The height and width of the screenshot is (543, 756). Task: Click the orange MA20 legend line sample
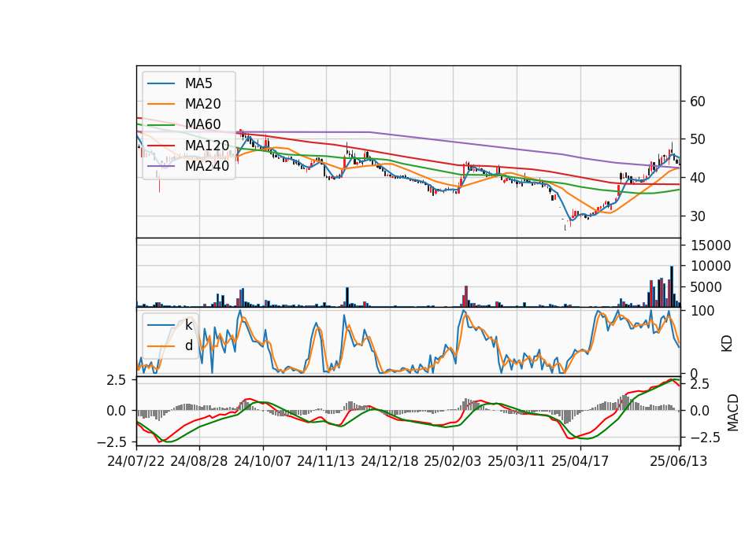(x=161, y=104)
